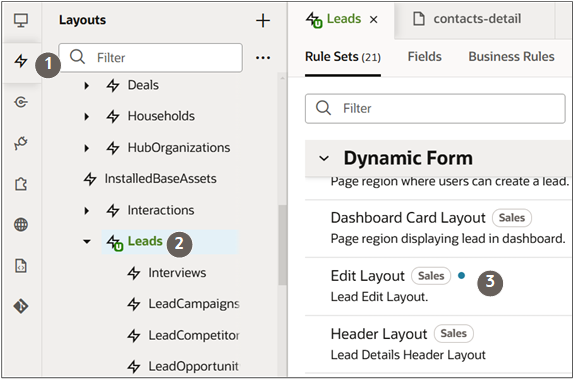Select the Layouts lightning bolt sidebar icon

click(x=21, y=61)
